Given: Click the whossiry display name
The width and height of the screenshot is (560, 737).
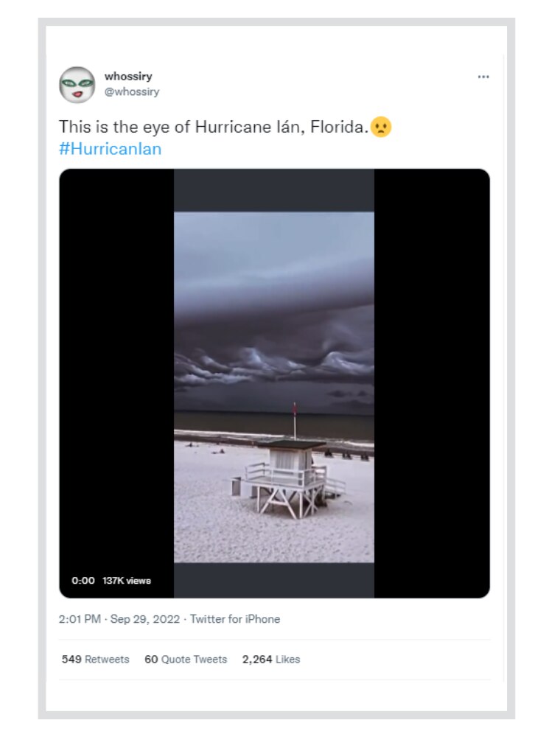Looking at the screenshot, I should 128,77.
